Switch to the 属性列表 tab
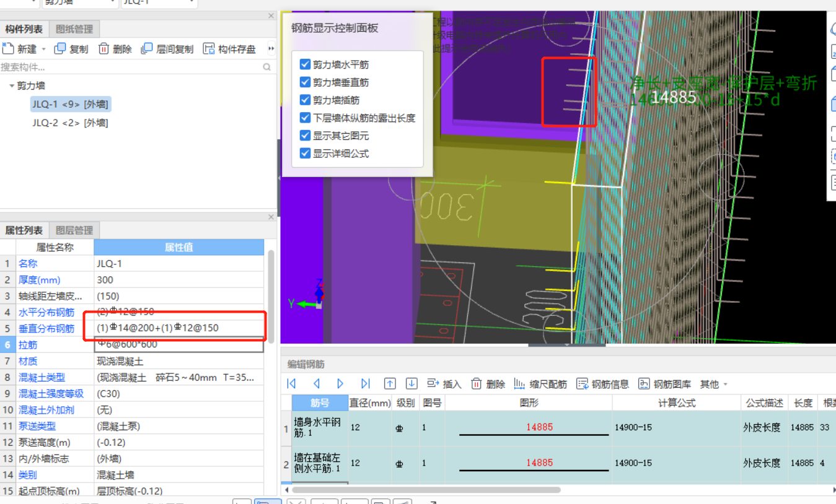This screenshot has width=836, height=504. pyautogui.click(x=24, y=230)
